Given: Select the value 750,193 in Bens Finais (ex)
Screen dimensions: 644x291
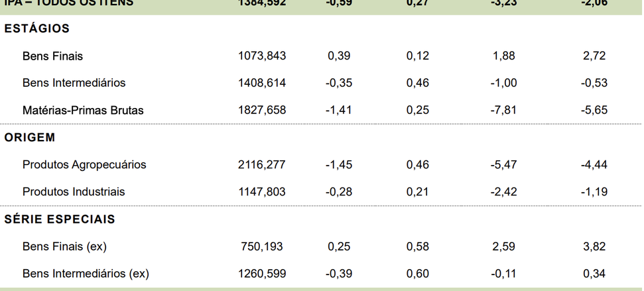Looking at the screenshot, I should [262, 247].
